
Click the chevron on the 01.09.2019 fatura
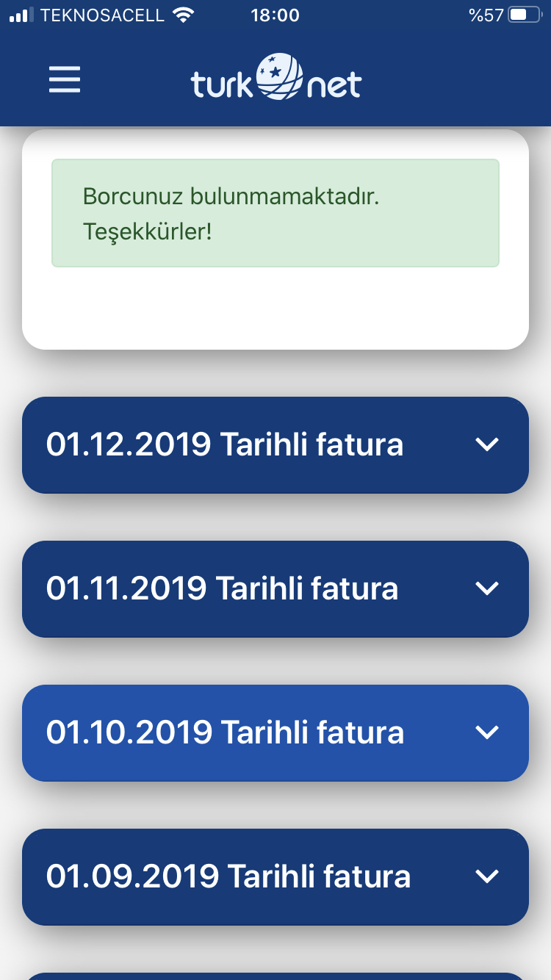tap(487, 876)
